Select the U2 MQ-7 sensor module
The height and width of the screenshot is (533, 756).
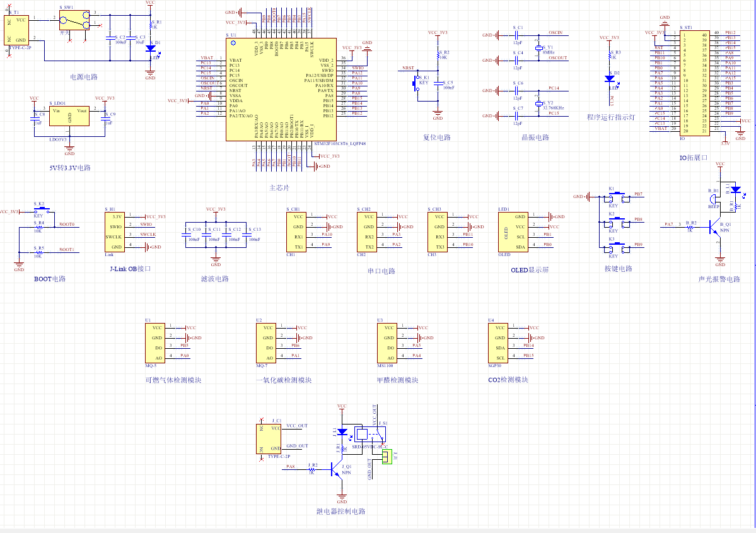(x=266, y=343)
